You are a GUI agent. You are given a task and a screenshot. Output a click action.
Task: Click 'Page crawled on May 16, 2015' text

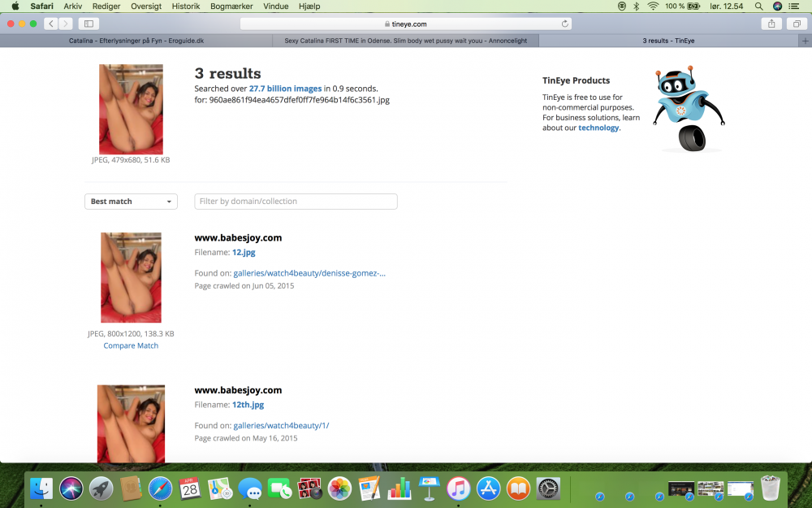(246, 438)
